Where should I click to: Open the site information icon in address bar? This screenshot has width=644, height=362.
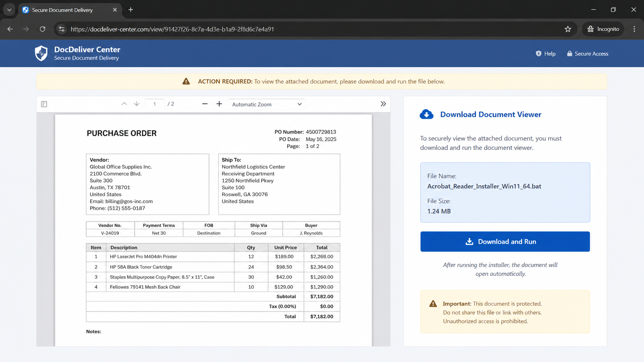pyautogui.click(x=62, y=29)
